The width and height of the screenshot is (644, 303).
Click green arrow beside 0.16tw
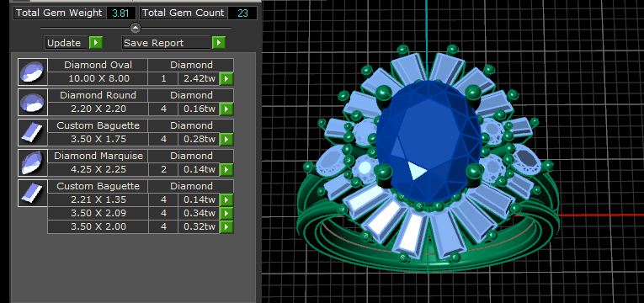pyautogui.click(x=226, y=109)
